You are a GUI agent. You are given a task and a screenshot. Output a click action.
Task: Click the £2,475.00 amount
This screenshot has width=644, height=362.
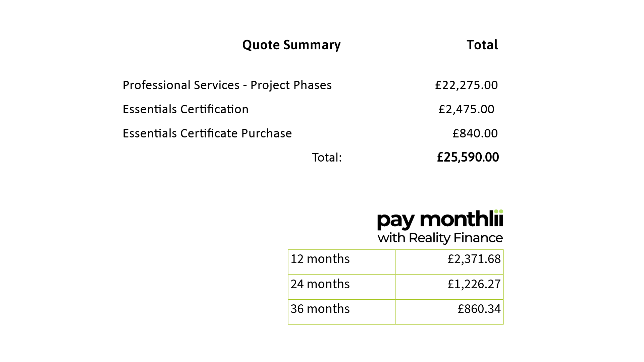[466, 109]
